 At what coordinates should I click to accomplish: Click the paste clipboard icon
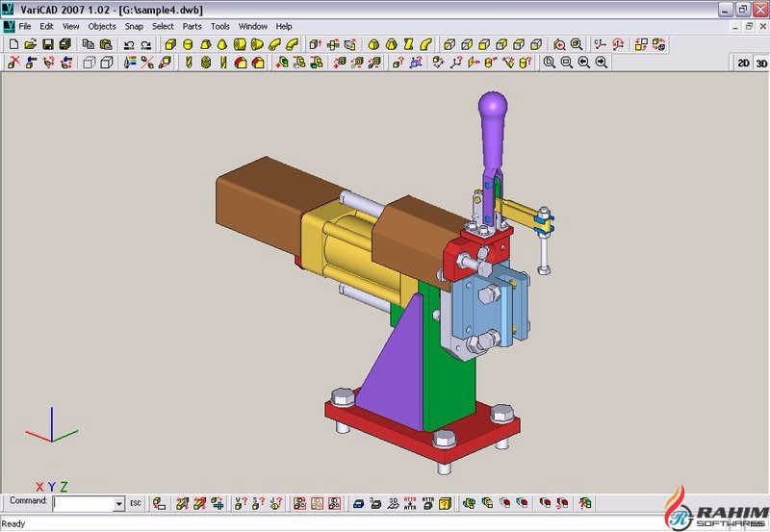(104, 44)
